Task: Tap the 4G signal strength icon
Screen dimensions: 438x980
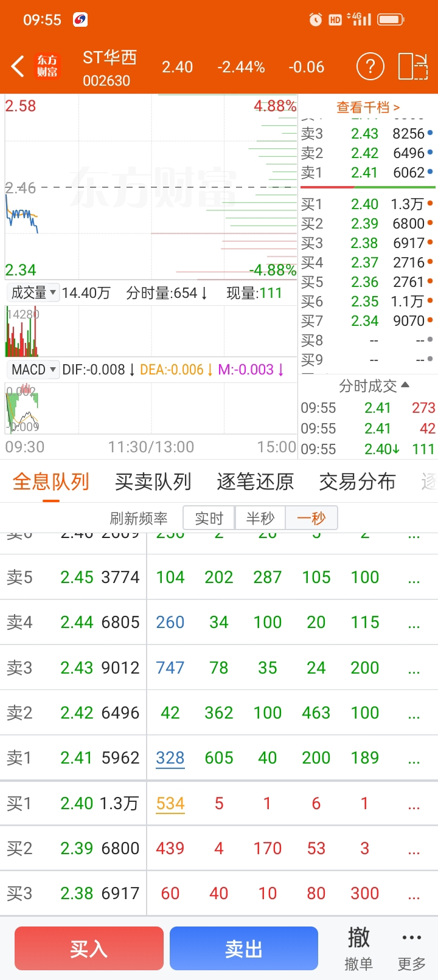Action: (x=359, y=19)
